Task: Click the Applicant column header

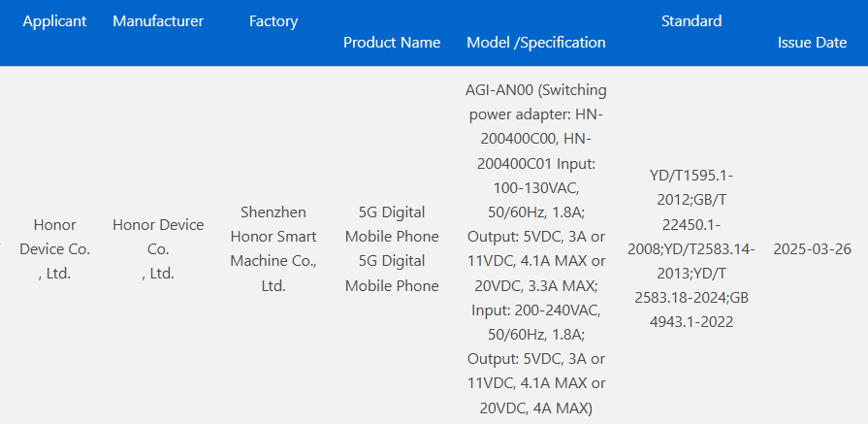Action: pyautogui.click(x=54, y=21)
